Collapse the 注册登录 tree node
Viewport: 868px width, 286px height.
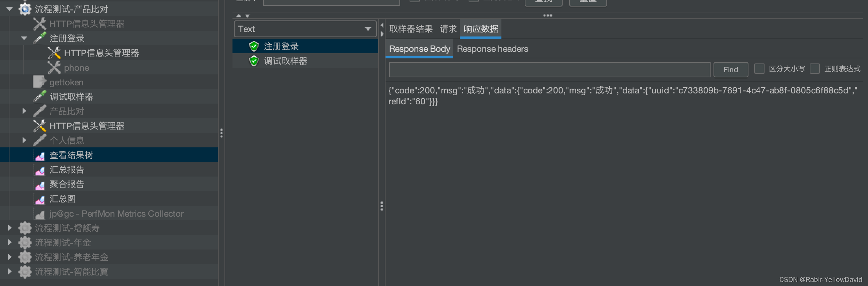24,38
